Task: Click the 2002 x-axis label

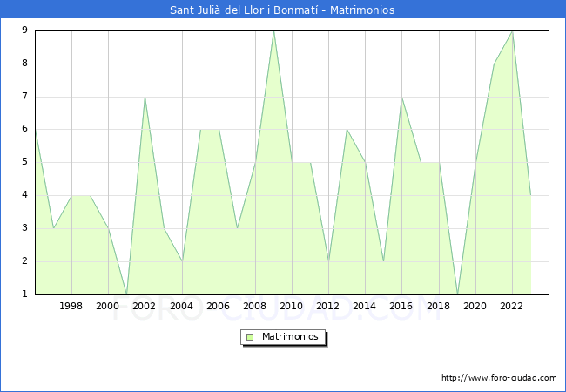Action: (145, 306)
